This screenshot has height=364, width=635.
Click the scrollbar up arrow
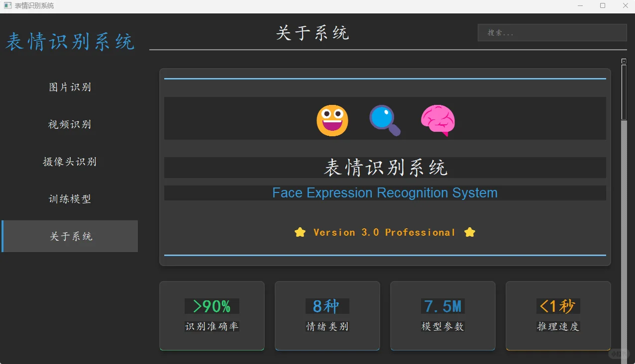pyautogui.click(x=625, y=60)
